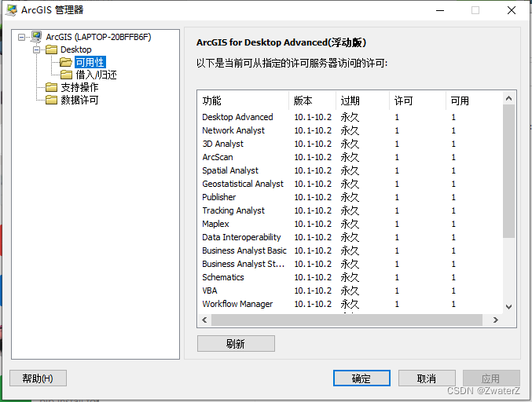532x402 pixels.
Task: Click the folder icon beside 数据许可
Action: coord(52,100)
